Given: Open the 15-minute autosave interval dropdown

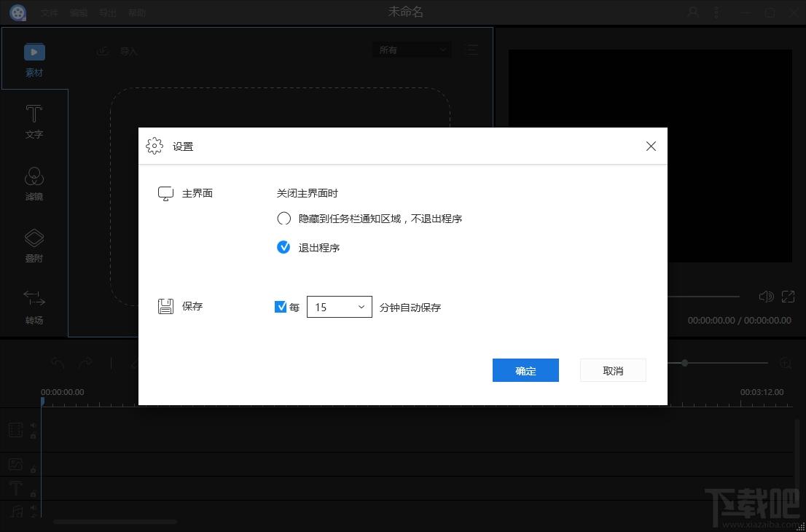Looking at the screenshot, I should pos(340,307).
